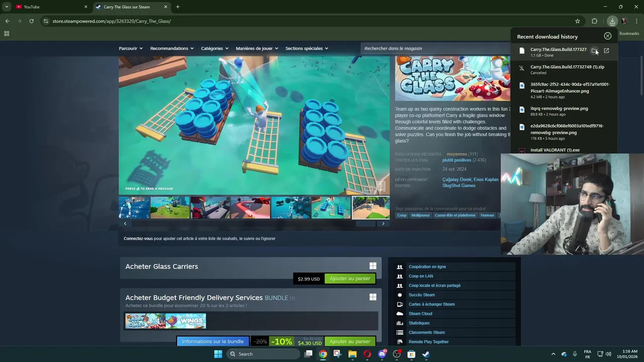This screenshot has height=362, width=644.
Task: Click the Coop tag
Action: [401, 215]
